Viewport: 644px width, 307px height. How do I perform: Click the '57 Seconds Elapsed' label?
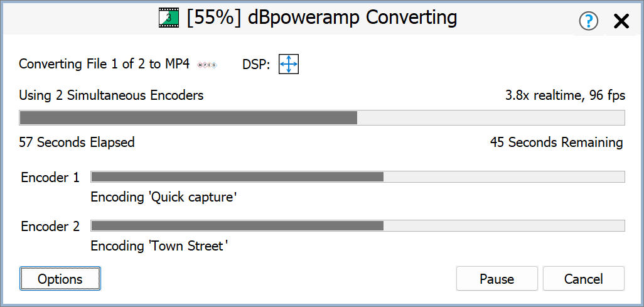pyautogui.click(x=77, y=143)
